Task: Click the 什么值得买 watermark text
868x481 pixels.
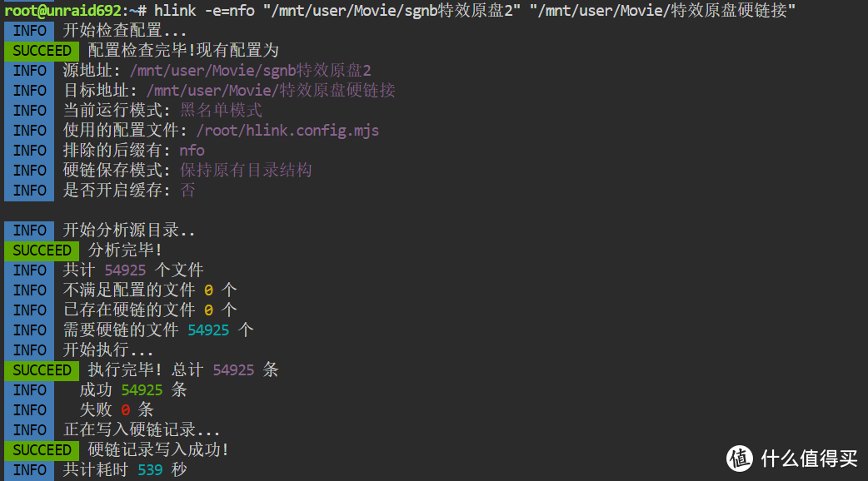Action: pos(809,459)
